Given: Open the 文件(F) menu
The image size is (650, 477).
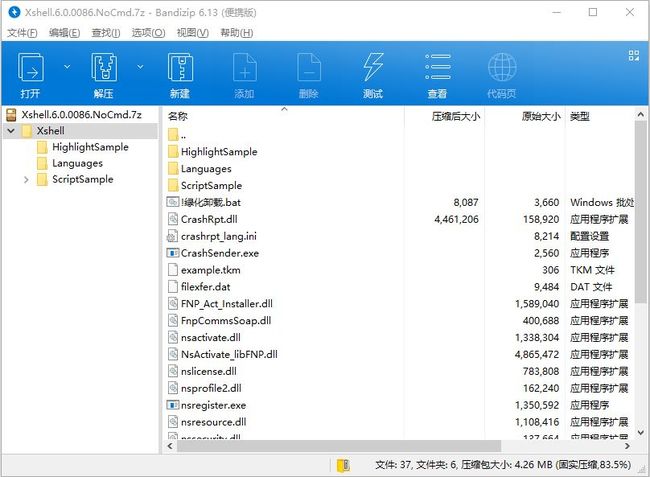Looking at the screenshot, I should point(22,33).
